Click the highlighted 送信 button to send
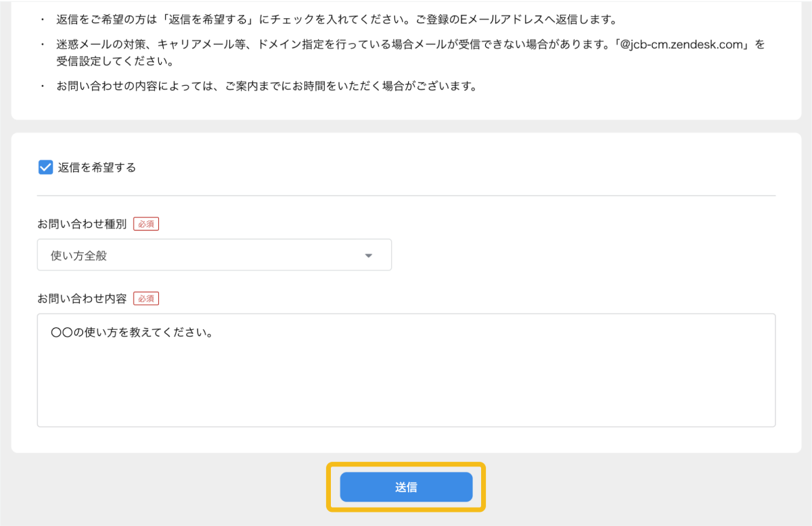The height and width of the screenshot is (526, 812). pyautogui.click(x=406, y=487)
